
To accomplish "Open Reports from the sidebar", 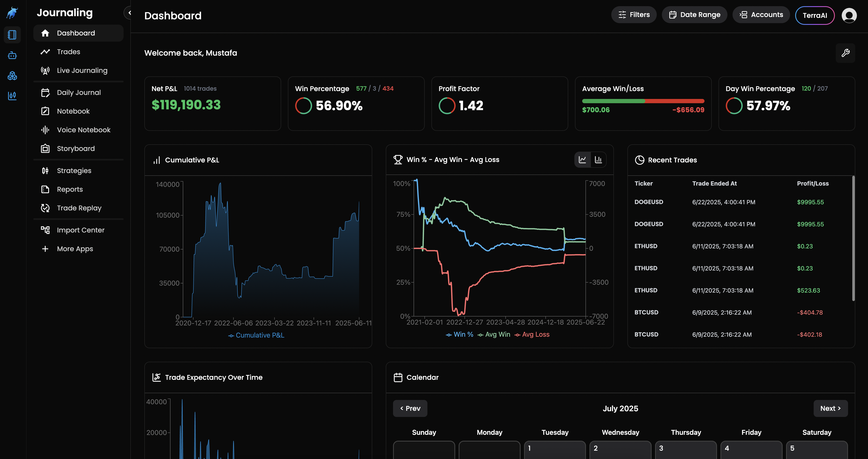I will coord(70,189).
